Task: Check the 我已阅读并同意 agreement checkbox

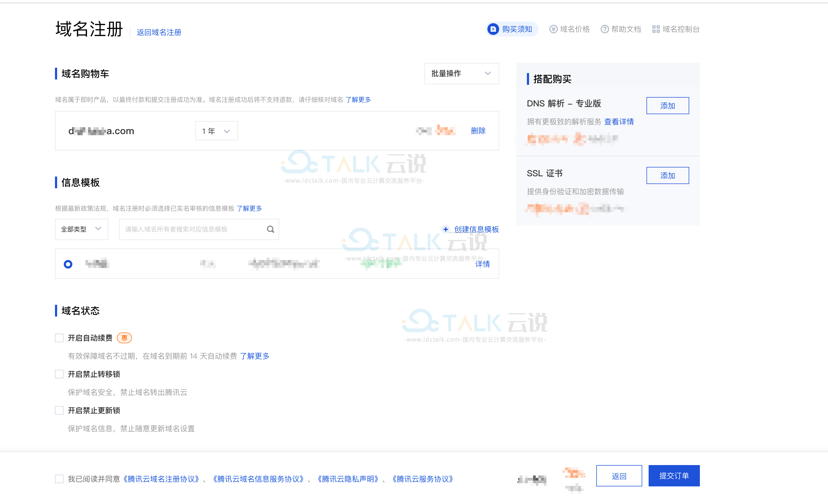Action: pyautogui.click(x=59, y=478)
